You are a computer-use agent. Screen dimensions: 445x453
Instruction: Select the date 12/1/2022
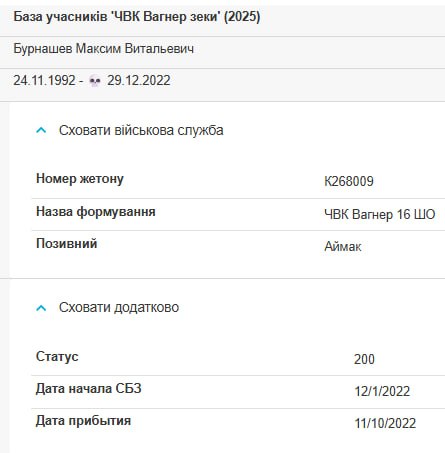[382, 391]
